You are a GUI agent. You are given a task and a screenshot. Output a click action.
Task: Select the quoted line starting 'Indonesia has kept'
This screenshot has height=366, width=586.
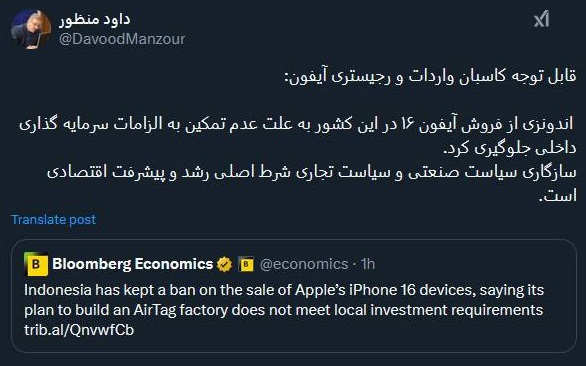pyautogui.click(x=284, y=290)
